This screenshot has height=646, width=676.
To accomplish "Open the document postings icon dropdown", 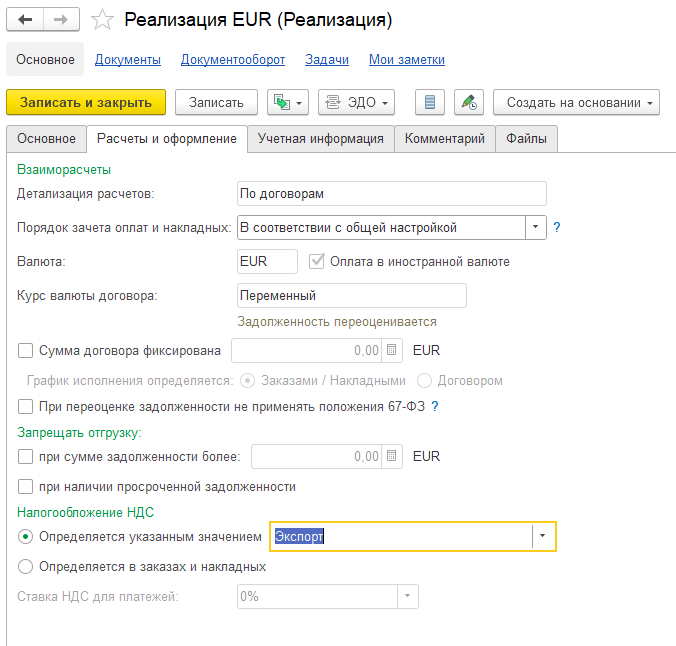I will point(288,103).
